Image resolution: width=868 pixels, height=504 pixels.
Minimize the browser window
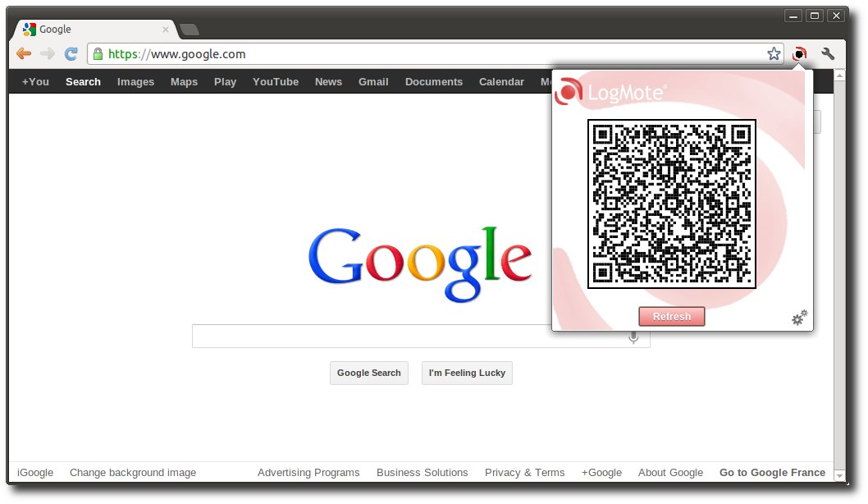pyautogui.click(x=793, y=16)
